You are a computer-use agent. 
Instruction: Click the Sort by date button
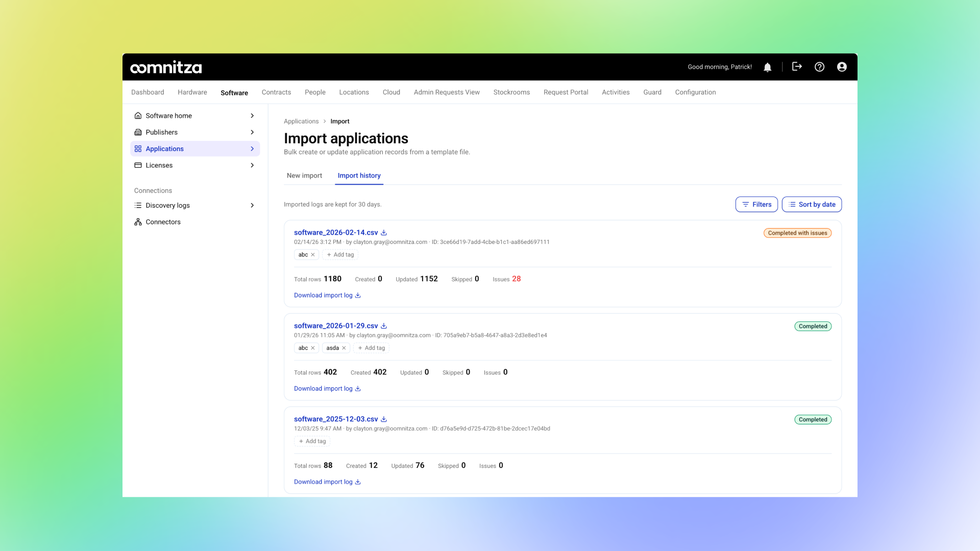[812, 204]
